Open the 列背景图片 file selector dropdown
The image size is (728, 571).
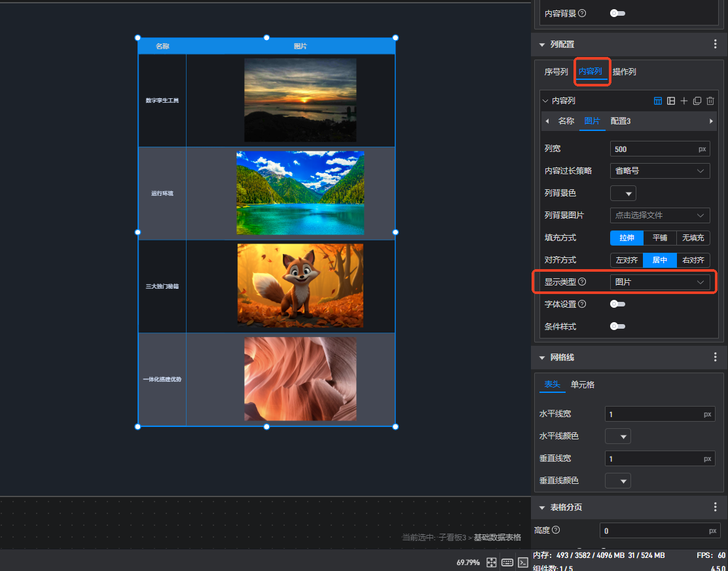click(660, 215)
